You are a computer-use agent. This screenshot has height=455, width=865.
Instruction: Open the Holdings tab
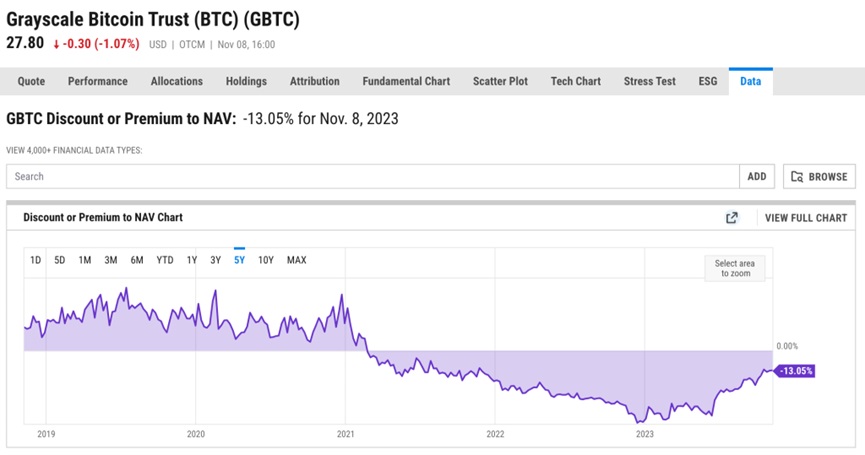coord(246,82)
